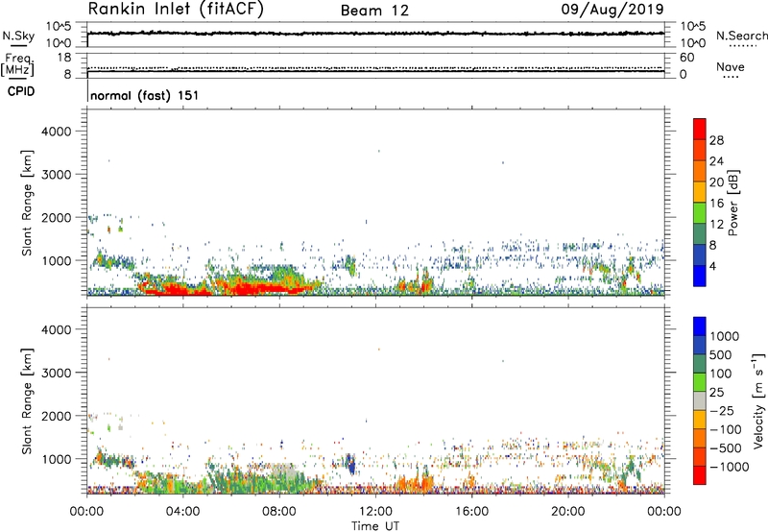Click the gray low-velocity patch near 08:00
This screenshot has width=768, height=532.
[285, 472]
